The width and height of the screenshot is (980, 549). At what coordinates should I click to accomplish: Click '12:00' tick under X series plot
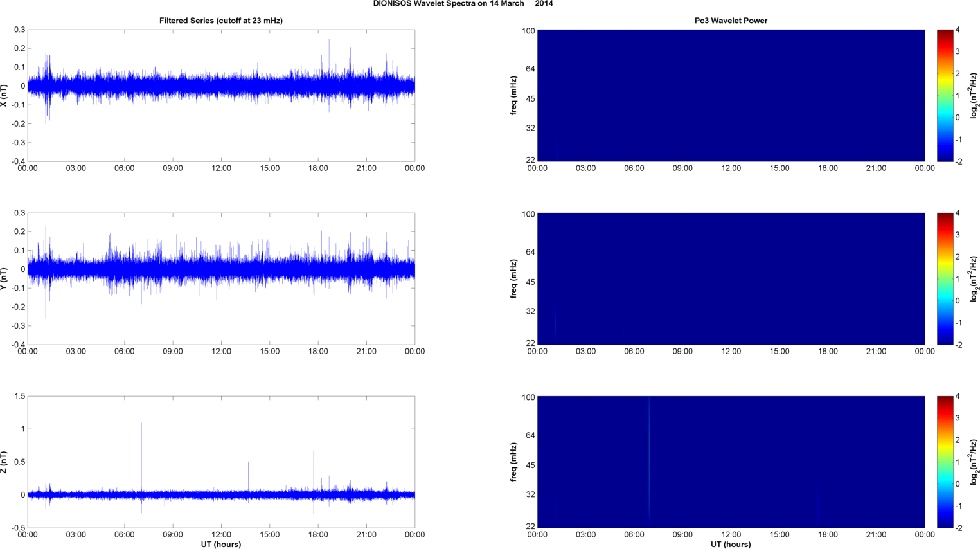pos(221,168)
